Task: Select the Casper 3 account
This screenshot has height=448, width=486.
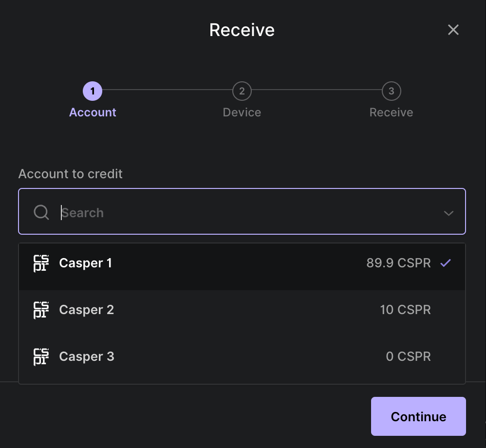Action: point(242,356)
